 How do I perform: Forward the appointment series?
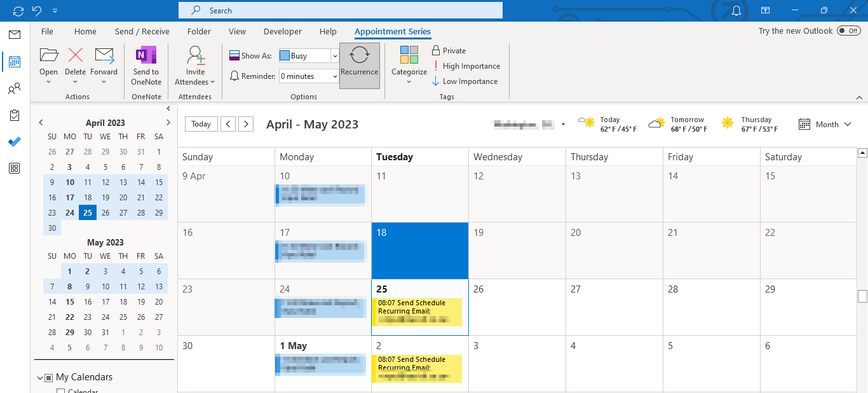[104, 64]
